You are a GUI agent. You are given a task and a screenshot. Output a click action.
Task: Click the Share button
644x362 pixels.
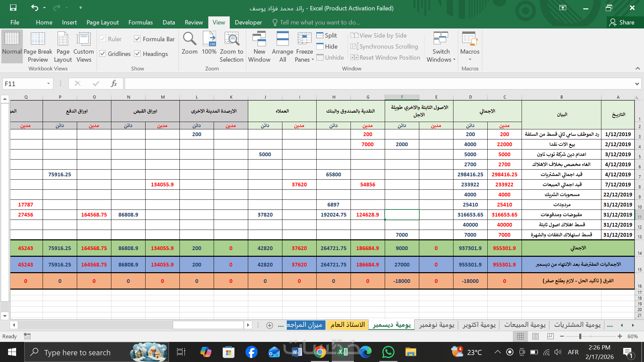(622, 22)
